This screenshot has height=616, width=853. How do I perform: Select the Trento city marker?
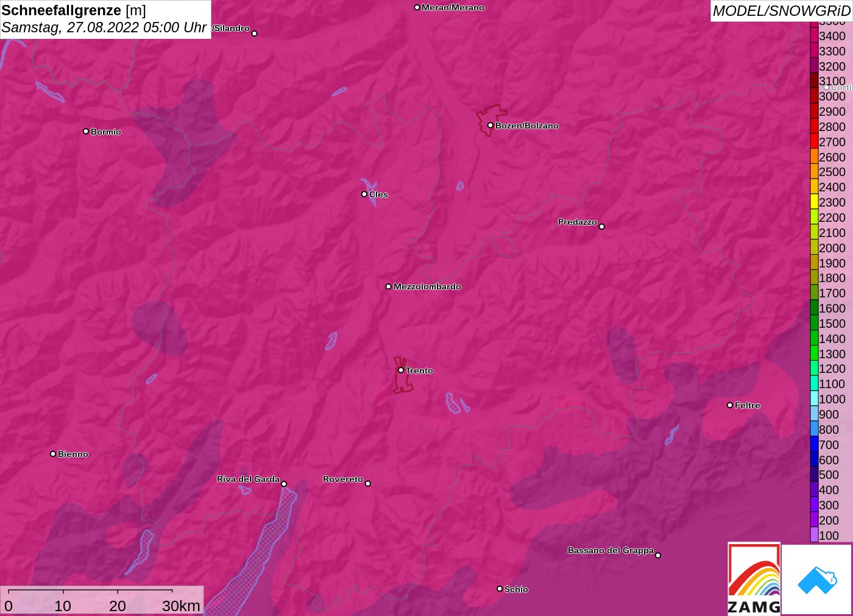tap(401, 370)
